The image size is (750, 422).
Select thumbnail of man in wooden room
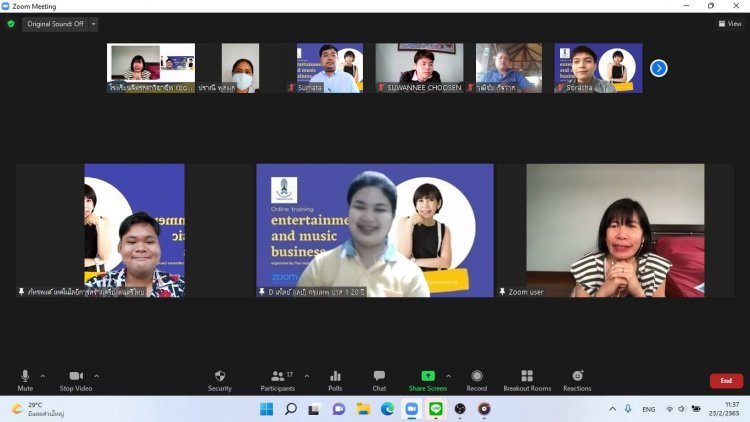point(509,68)
